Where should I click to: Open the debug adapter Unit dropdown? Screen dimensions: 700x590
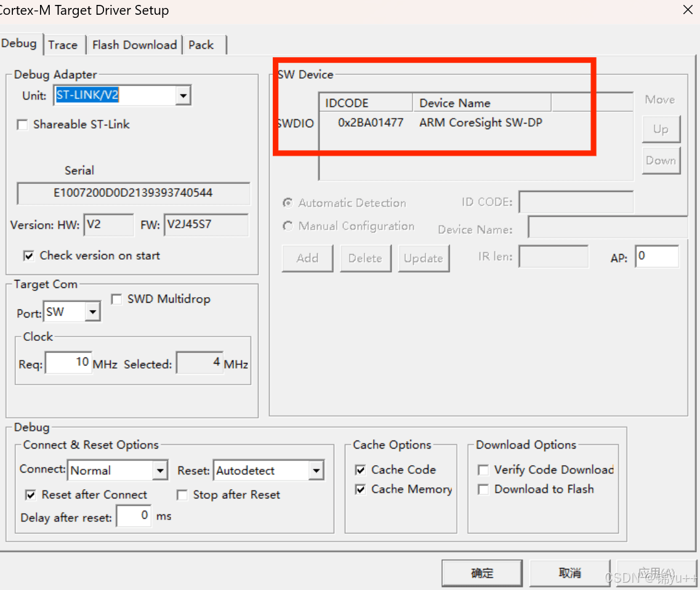pos(183,95)
